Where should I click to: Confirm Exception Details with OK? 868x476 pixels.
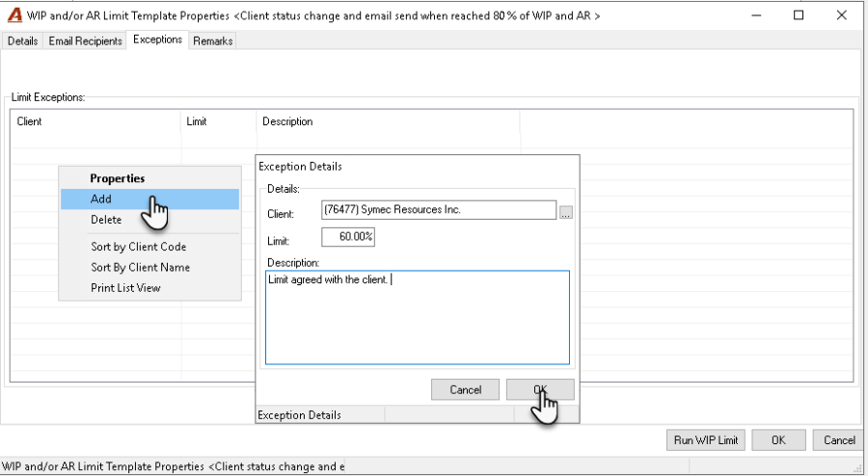(x=540, y=389)
